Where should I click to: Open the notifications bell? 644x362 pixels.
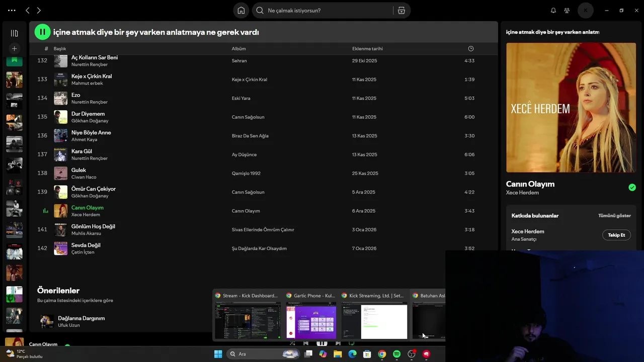coord(553,10)
